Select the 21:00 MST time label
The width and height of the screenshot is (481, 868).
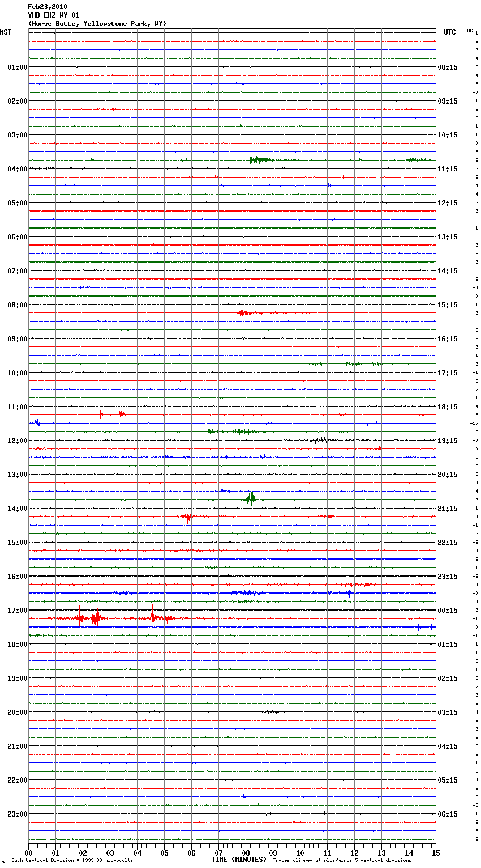tap(18, 746)
